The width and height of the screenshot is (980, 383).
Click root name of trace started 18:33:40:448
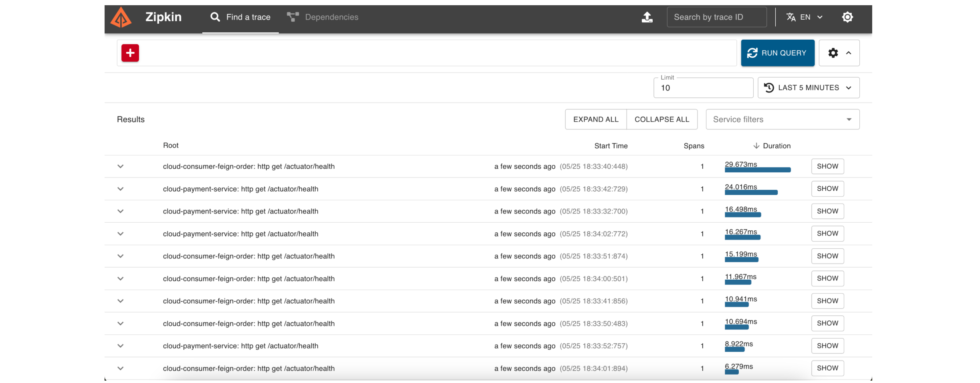pyautogui.click(x=249, y=166)
